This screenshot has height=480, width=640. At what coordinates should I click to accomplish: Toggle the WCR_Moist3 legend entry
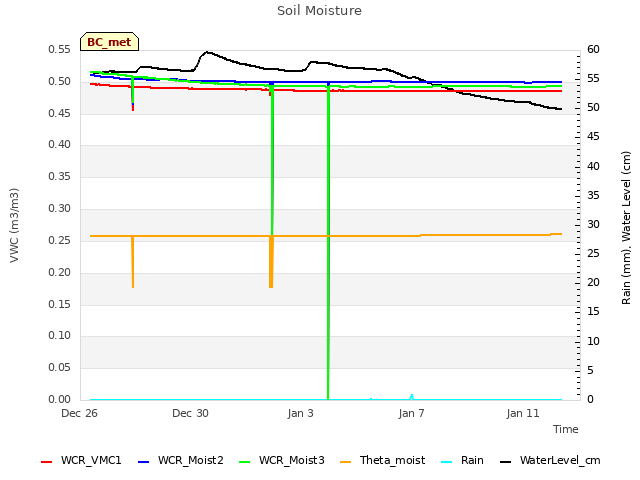(282, 461)
